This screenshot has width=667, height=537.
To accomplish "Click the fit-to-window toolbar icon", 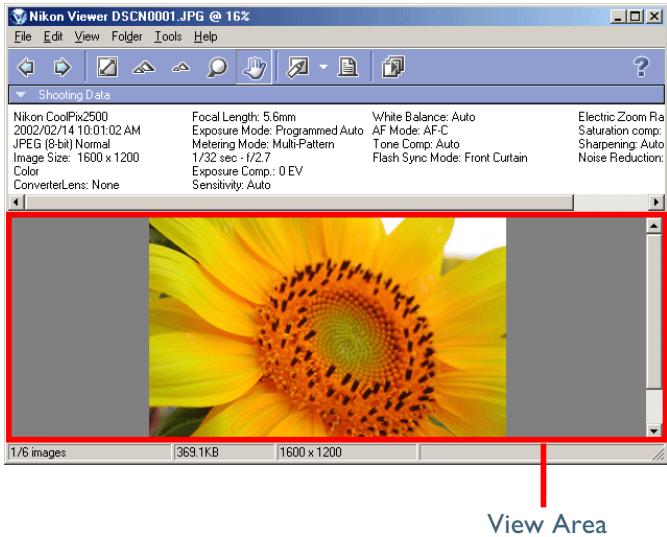I will click(107, 67).
